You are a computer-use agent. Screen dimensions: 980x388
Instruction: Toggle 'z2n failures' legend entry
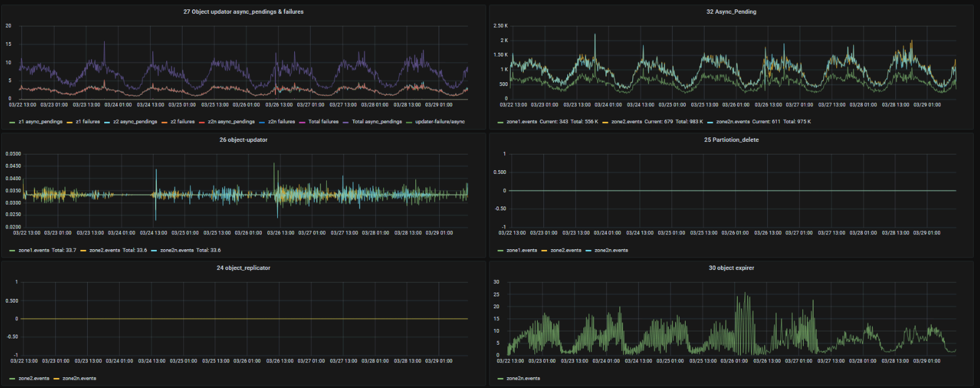tap(282, 121)
